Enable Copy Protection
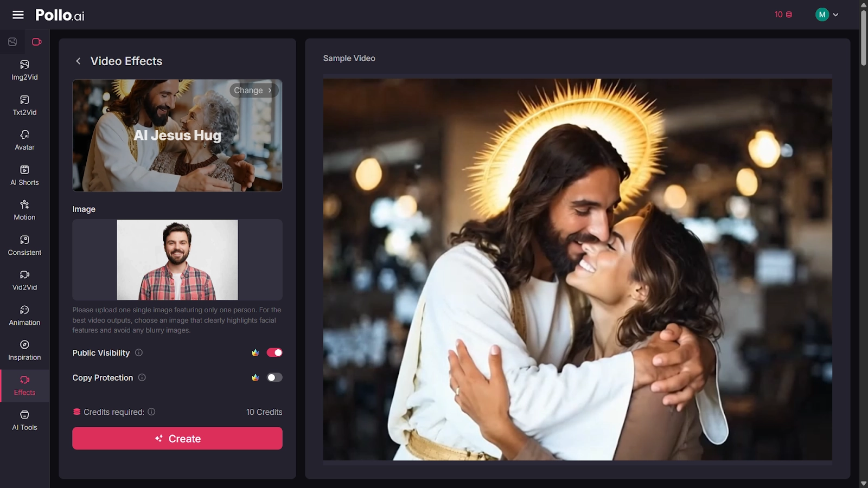Viewport: 868px width, 488px height. click(275, 377)
